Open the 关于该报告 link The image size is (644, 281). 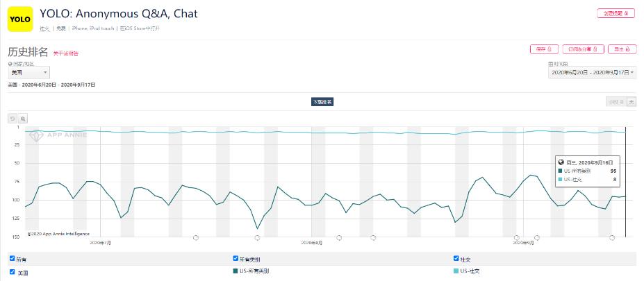pos(67,53)
